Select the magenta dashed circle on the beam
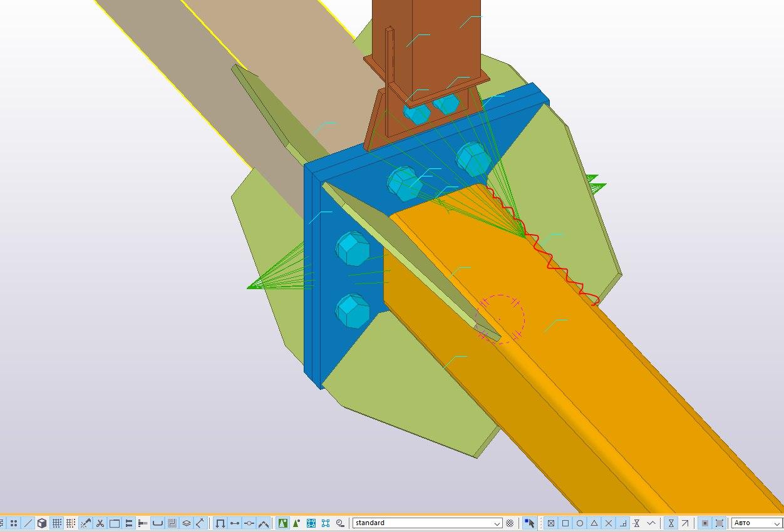This screenshot has height=532, width=784. pos(500,319)
